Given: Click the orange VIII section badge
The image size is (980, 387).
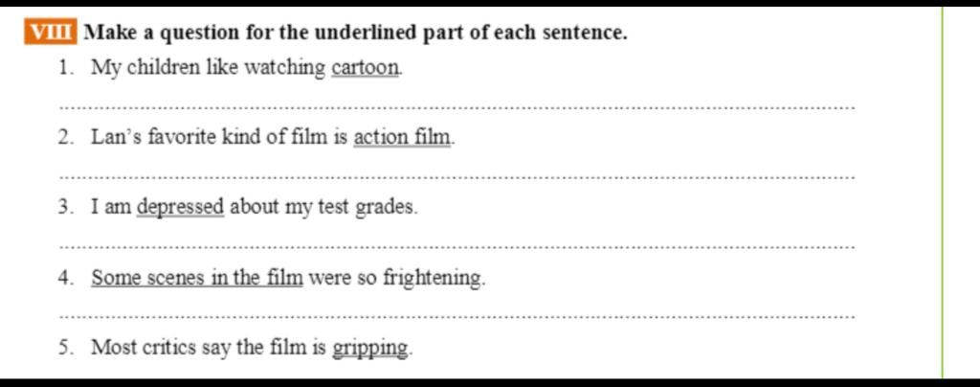Looking at the screenshot, I should pos(52,33).
